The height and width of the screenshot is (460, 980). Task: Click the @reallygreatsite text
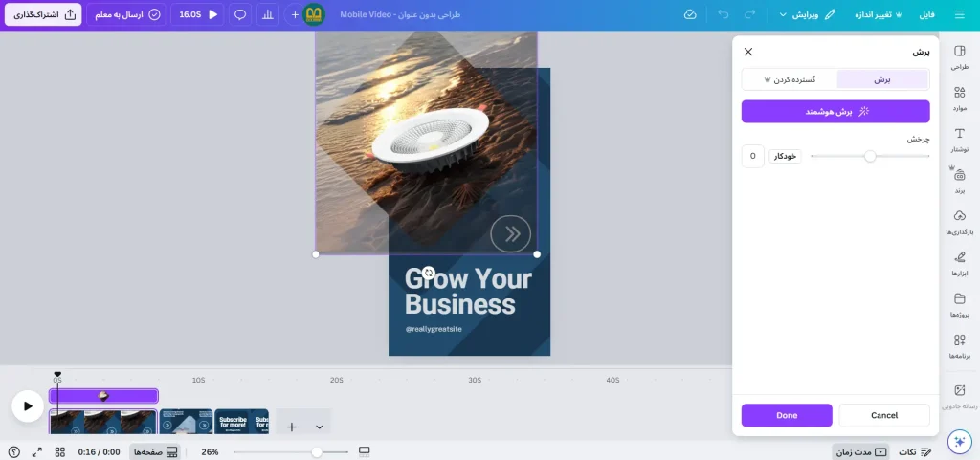[x=434, y=329]
